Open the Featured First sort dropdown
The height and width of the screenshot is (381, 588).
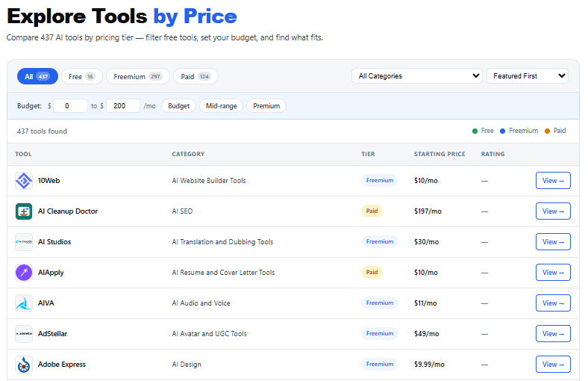point(528,75)
